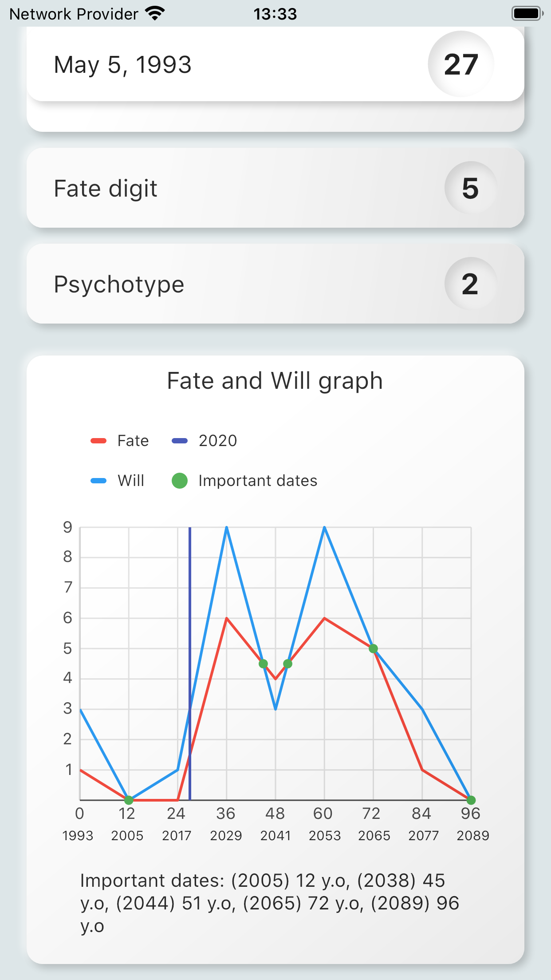This screenshot has height=980, width=551.
Task: Click the blue Will color swatch
Action: tap(98, 481)
